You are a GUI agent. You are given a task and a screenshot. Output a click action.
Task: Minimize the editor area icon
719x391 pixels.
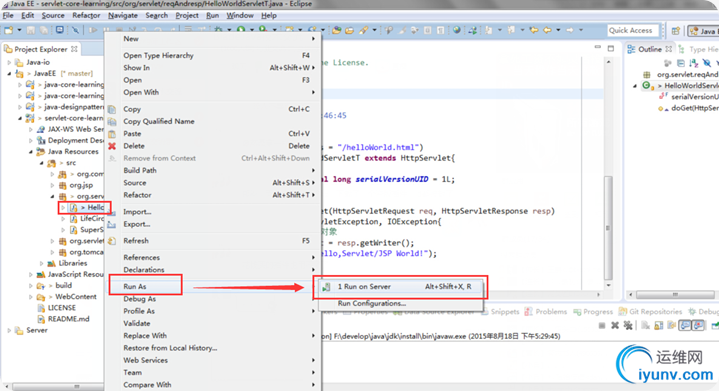[597, 48]
